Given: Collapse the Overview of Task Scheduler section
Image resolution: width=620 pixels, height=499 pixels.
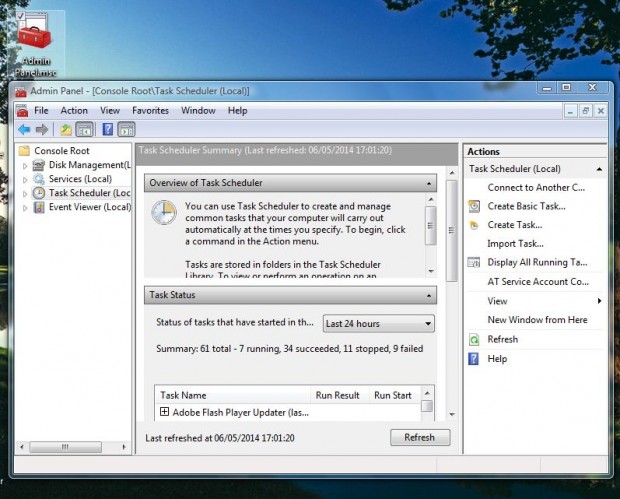Looking at the screenshot, I should coord(428,183).
